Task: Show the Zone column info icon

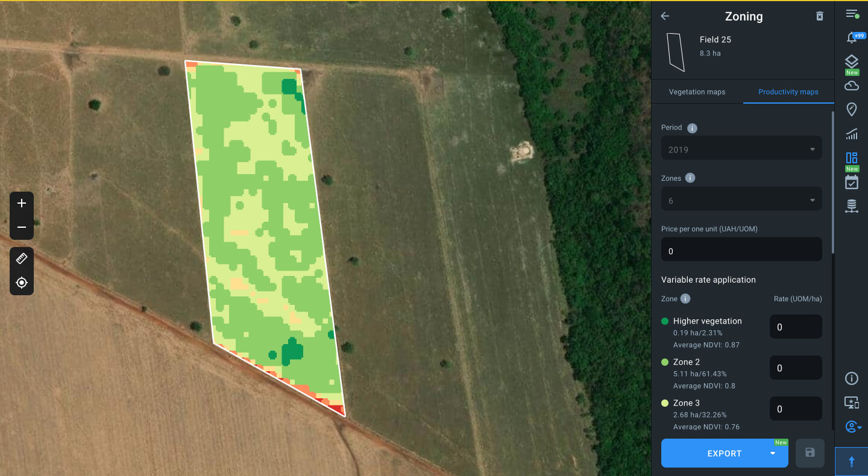Action: [685, 299]
